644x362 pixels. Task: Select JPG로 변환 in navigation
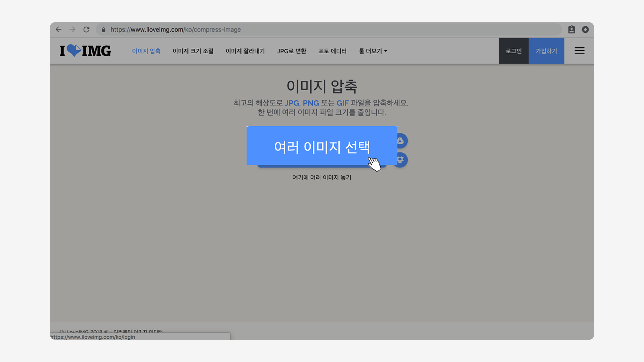tap(291, 51)
